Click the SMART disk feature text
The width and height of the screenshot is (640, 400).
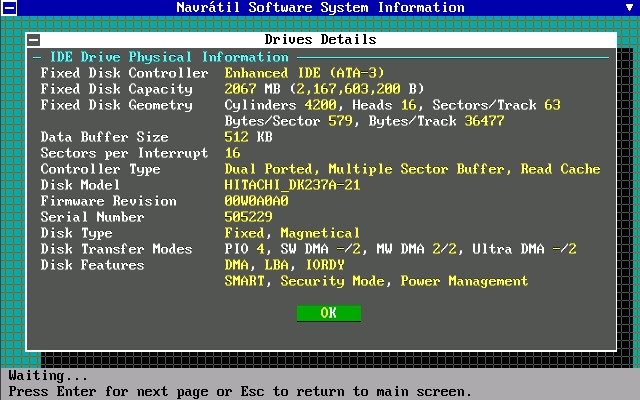coord(244,281)
